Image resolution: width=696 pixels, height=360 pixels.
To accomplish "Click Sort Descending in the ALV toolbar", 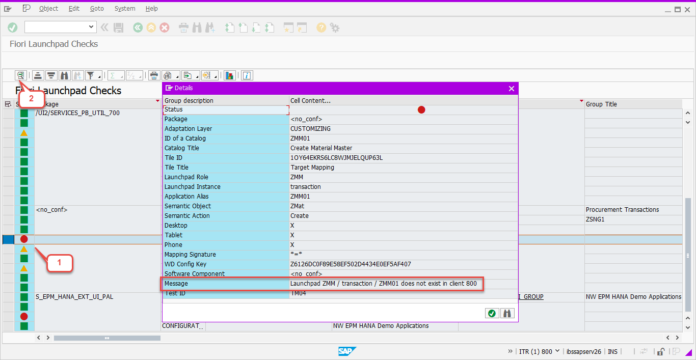I will [x=51, y=75].
